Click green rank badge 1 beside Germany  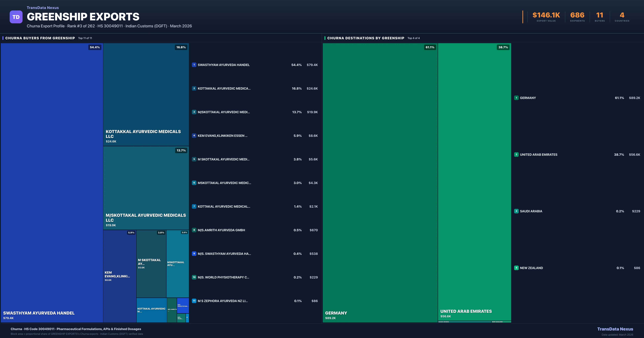516,98
